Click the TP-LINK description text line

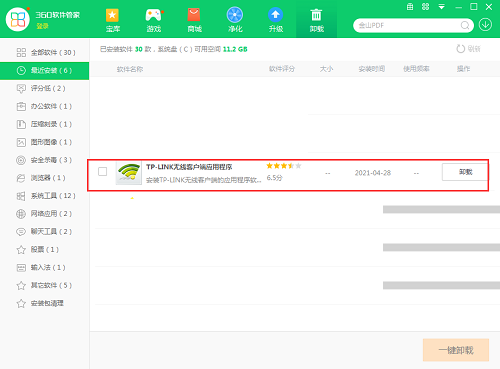204,180
